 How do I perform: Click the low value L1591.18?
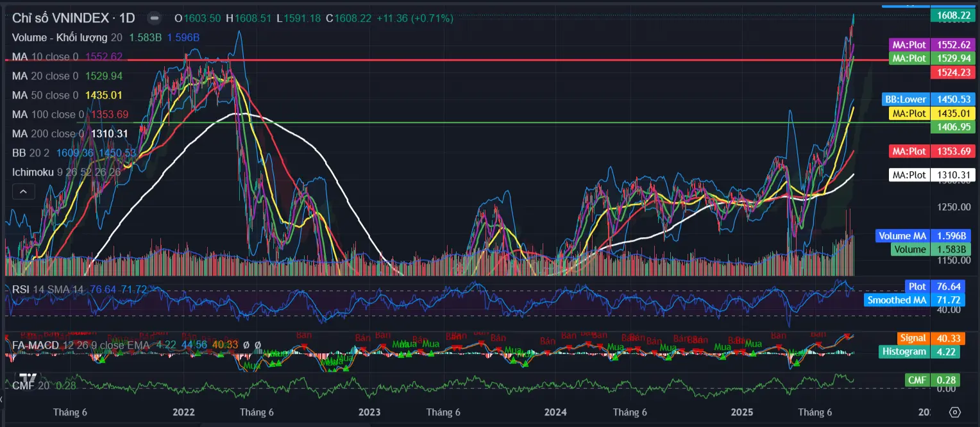coord(298,18)
